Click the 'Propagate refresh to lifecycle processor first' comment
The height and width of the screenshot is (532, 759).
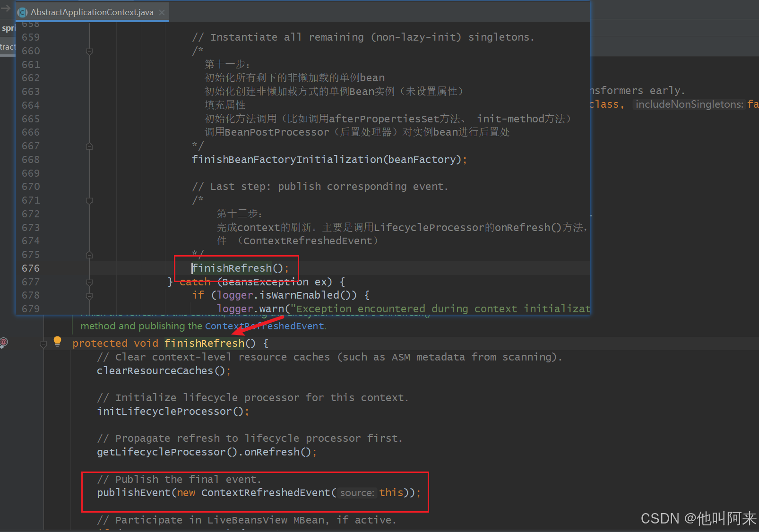pos(250,438)
